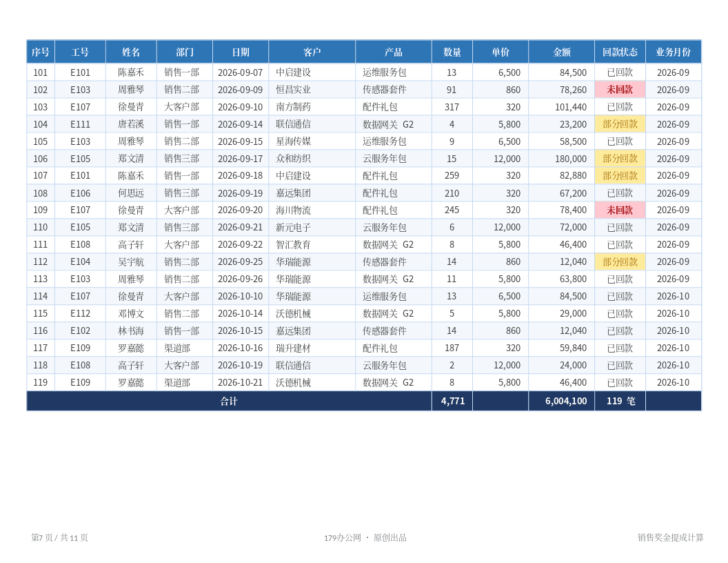This screenshot has width=728, height=563.
Task: Select the "数量" column header
Action: click(452, 52)
